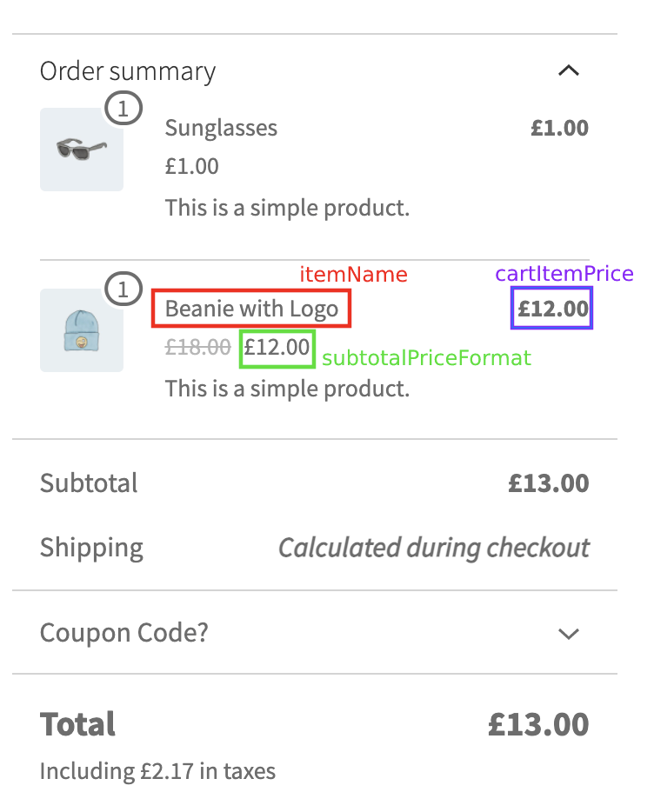The image size is (654, 812).
Task: Collapse the Order summary section
Action: point(570,70)
